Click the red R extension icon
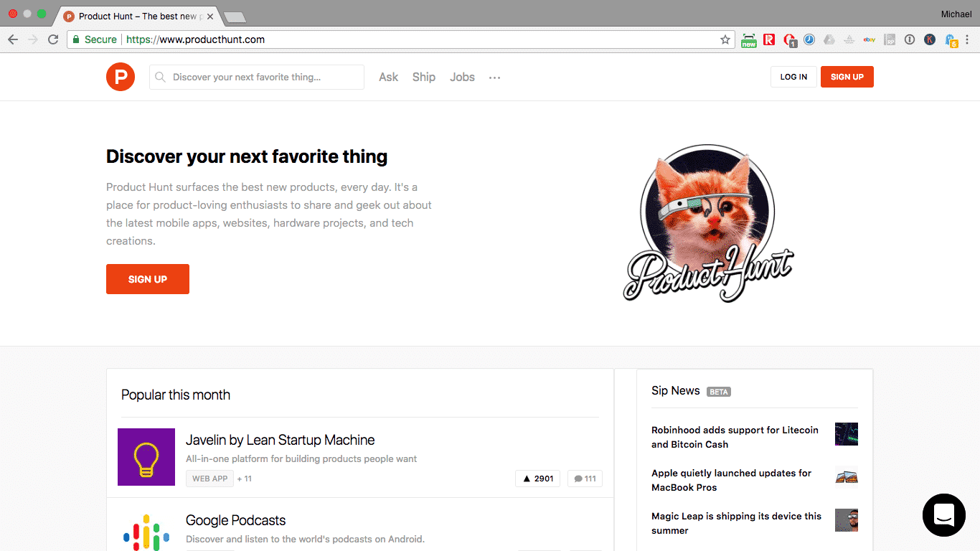The image size is (980, 551). point(769,39)
